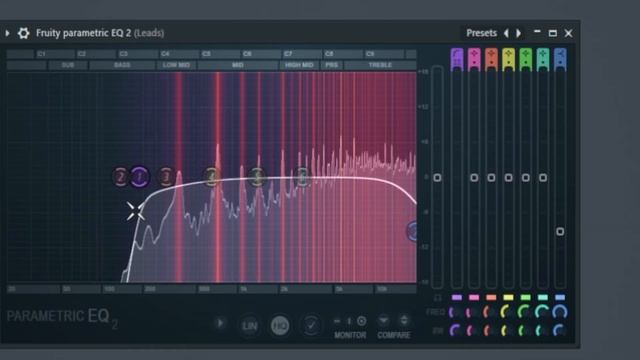The width and height of the screenshot is (640, 360).
Task: Click the purple band 1 BW knob
Action: coord(456,330)
